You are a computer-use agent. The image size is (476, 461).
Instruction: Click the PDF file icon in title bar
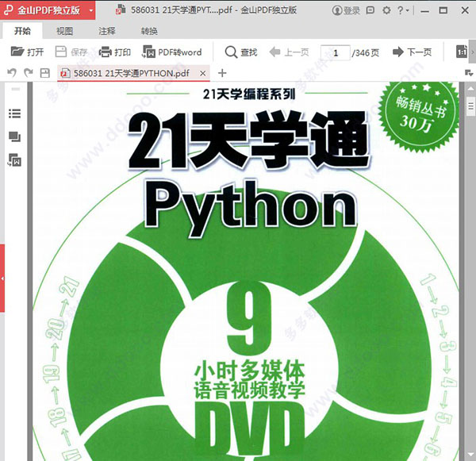pos(121,10)
